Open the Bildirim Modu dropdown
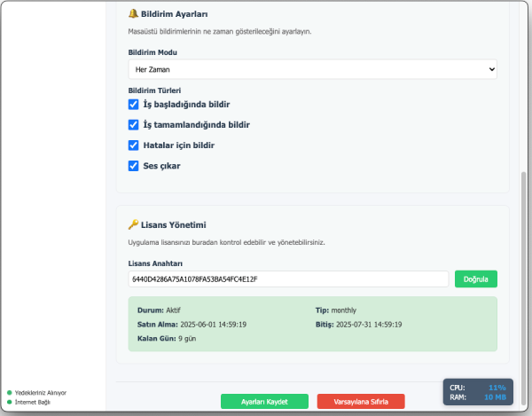Image resolution: width=532 pixels, height=416 pixels. [312, 68]
